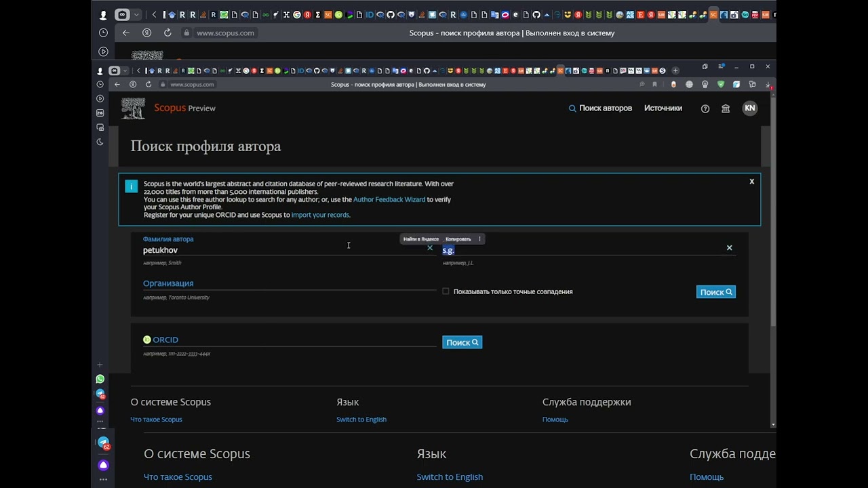Reload the page in the front window
868x488 pixels.
tap(149, 85)
